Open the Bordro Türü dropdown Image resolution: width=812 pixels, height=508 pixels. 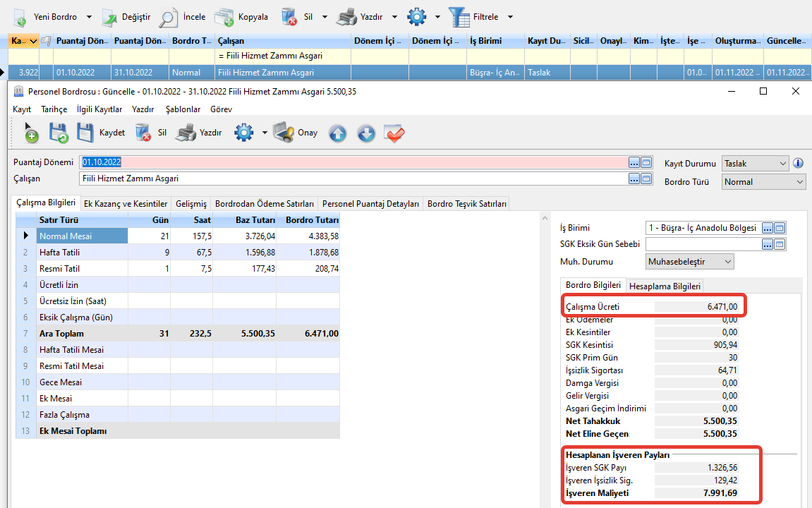coord(799,182)
